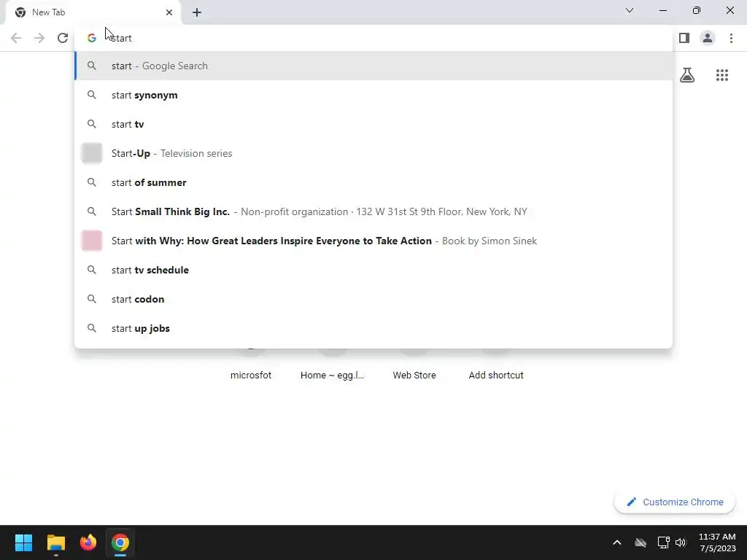Select the "start tv" suggestion
Image resolution: width=747 pixels, height=560 pixels.
pyautogui.click(x=373, y=124)
